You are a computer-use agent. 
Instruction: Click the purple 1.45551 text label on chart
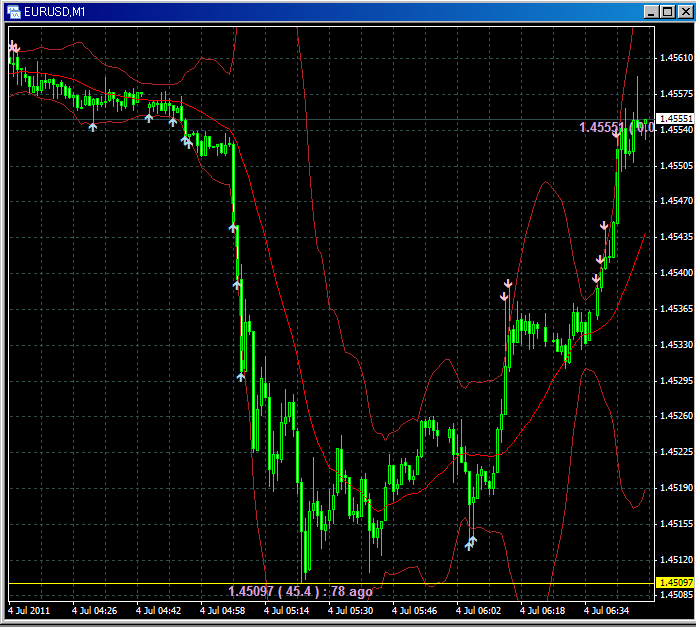(x=605, y=127)
